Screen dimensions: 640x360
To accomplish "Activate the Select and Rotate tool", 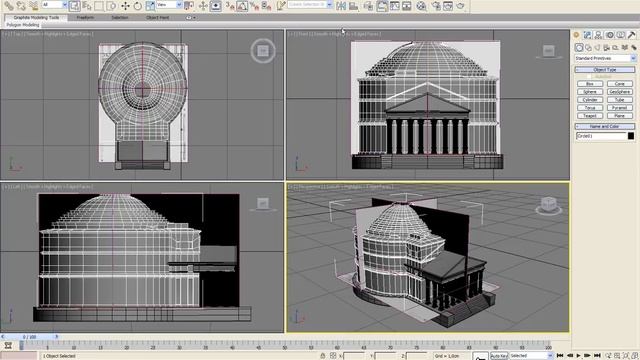I will (138, 6).
